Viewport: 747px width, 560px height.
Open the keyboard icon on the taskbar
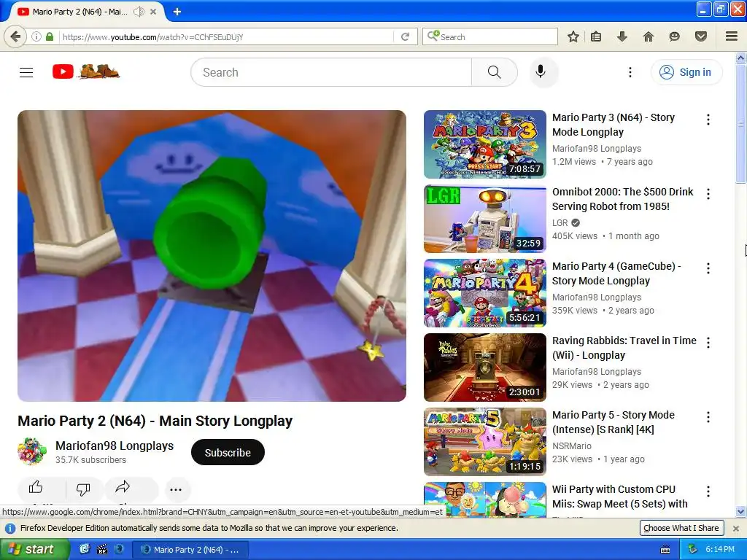[x=665, y=550]
